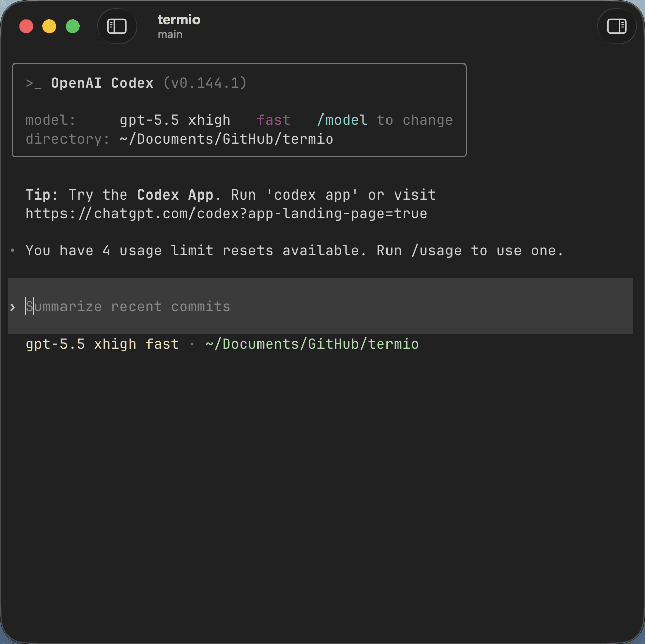
Task: Toggle the left sidebar panel icon
Action: (117, 26)
